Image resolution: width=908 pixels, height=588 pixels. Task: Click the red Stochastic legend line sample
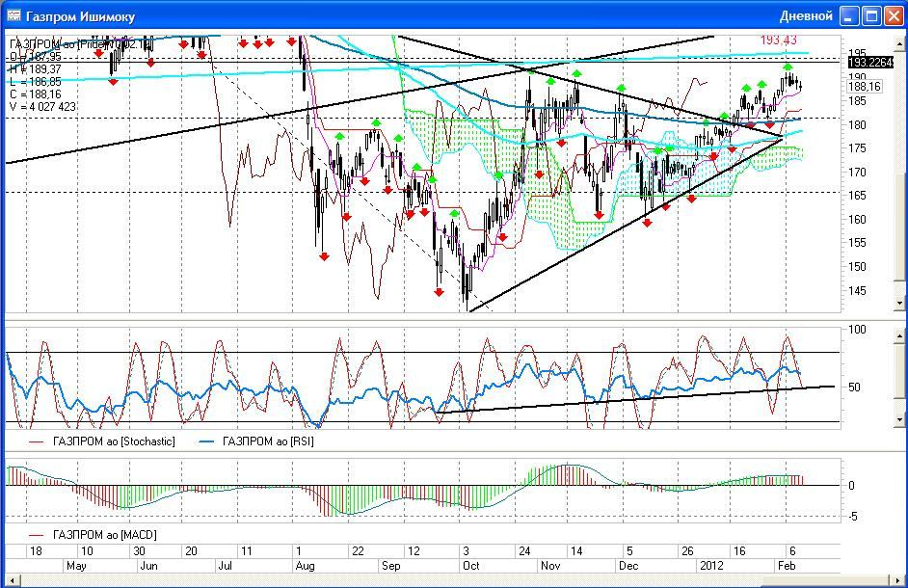[x=37, y=441]
